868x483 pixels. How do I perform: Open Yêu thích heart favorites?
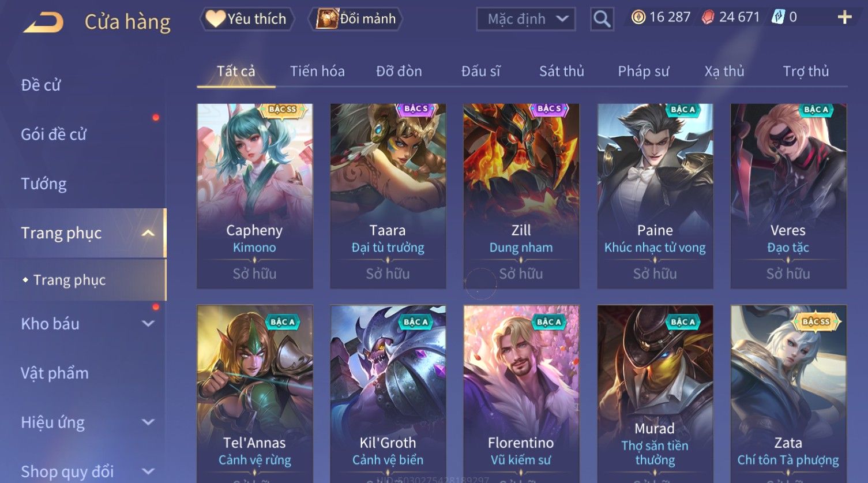point(247,19)
